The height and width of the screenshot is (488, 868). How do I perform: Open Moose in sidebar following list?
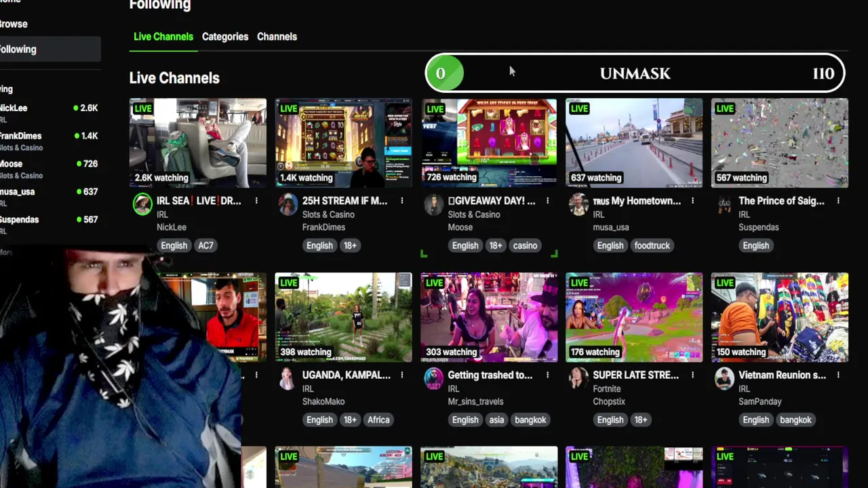click(49, 169)
